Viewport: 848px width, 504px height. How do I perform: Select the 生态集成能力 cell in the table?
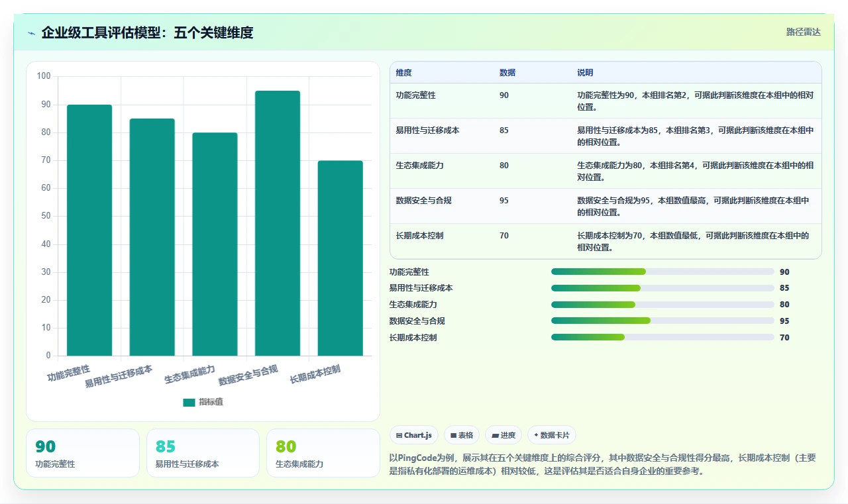pyautogui.click(x=419, y=166)
